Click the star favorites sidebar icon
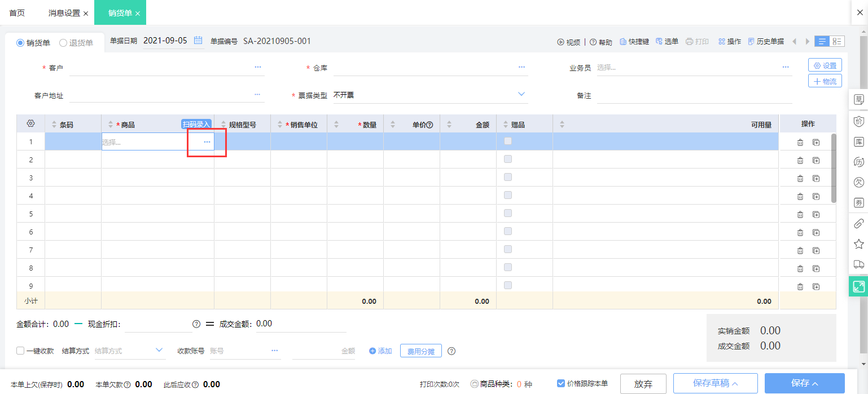The image size is (868, 394). click(x=859, y=244)
